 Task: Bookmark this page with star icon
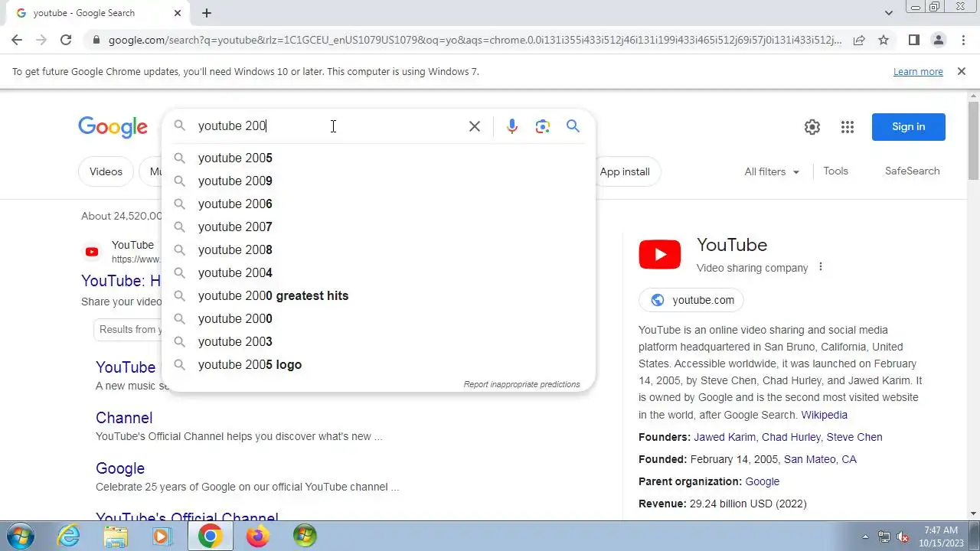(884, 40)
